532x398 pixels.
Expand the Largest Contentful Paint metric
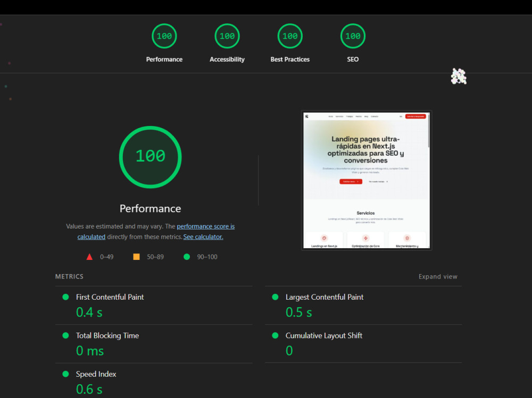363,306
